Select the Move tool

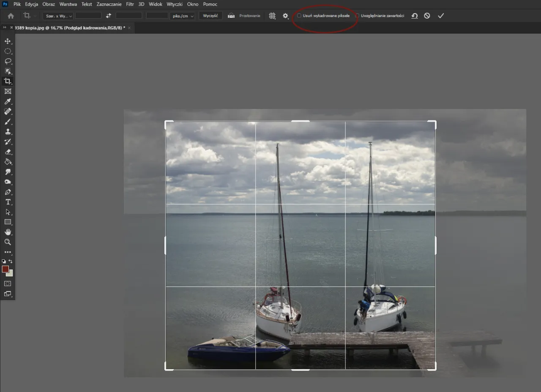coord(8,41)
